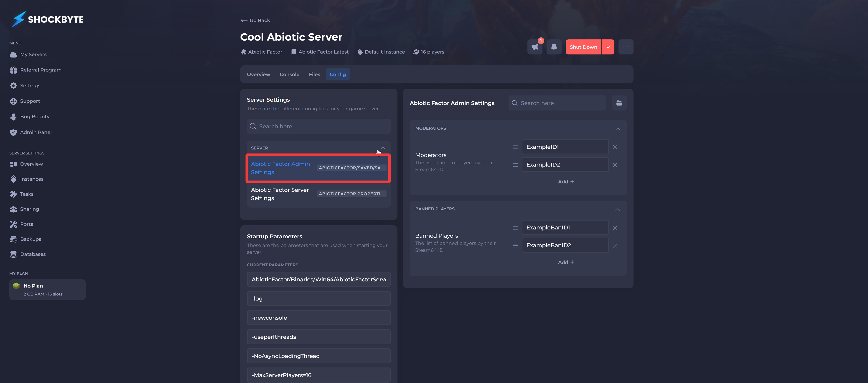Open Databases in server settings
Screen dimensions: 868x383
coord(28,254)
